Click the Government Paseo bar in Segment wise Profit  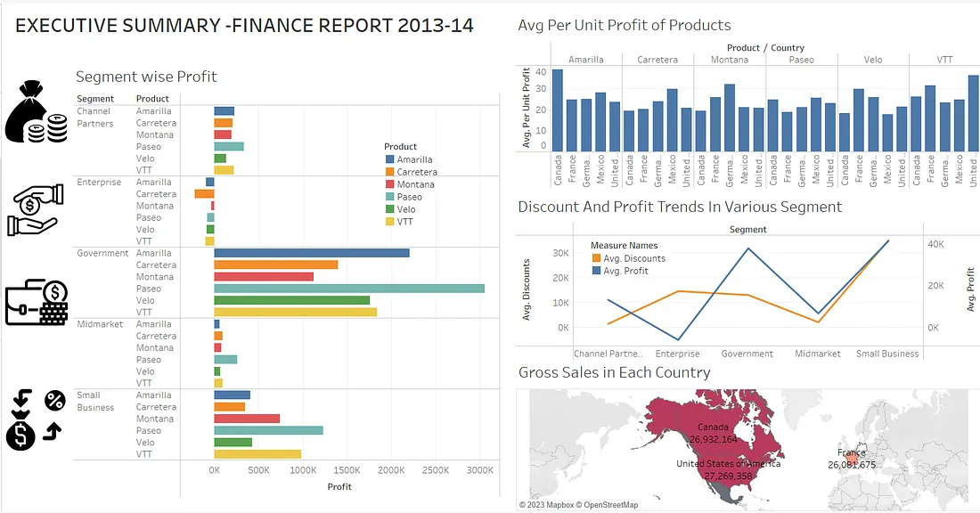(347, 289)
